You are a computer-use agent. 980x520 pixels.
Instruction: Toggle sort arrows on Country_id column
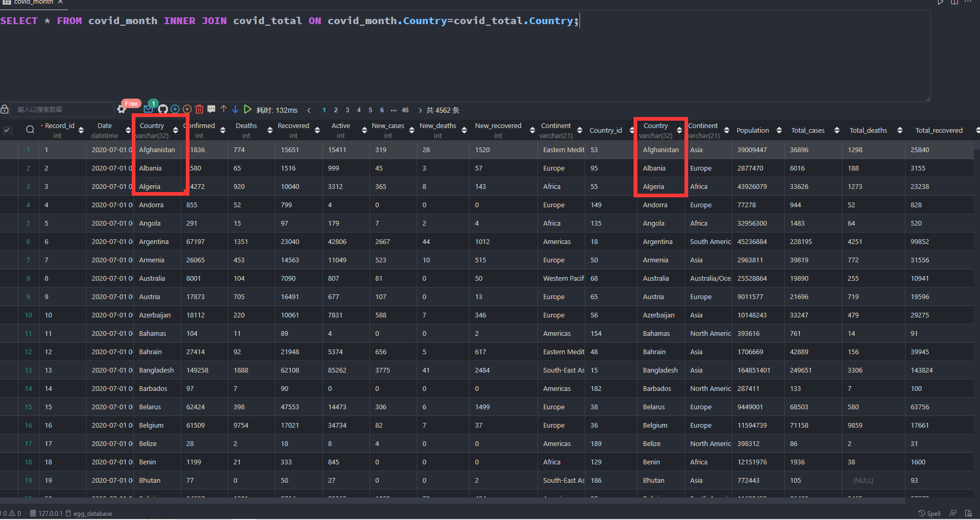(631, 130)
